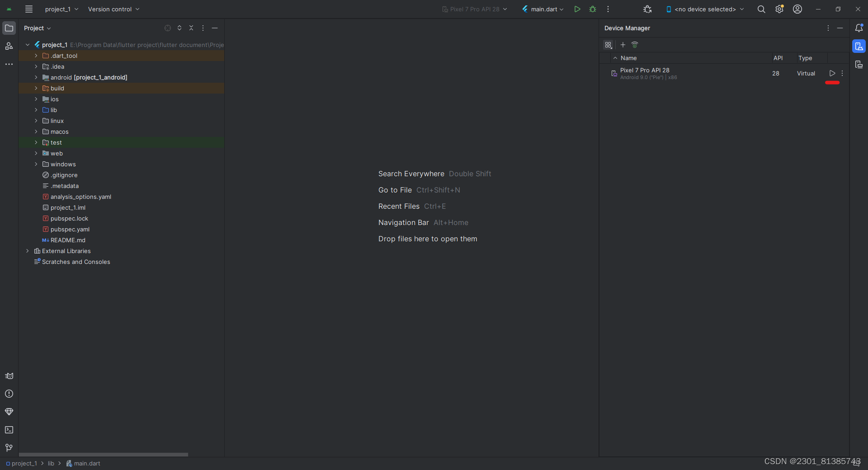This screenshot has width=868, height=470.
Task: Add a new virtual device
Action: click(623, 45)
